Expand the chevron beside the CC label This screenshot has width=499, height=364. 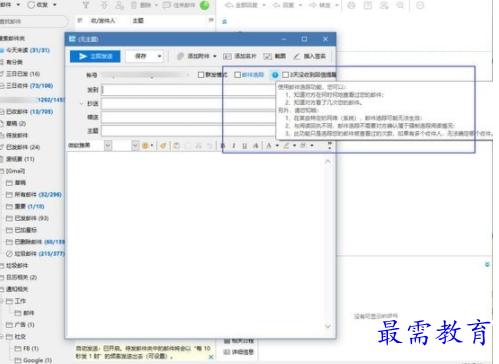[81, 104]
